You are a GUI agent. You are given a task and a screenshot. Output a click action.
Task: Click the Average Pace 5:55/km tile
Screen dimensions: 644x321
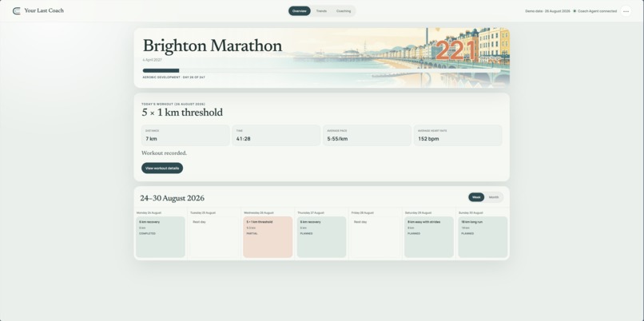(x=368, y=135)
